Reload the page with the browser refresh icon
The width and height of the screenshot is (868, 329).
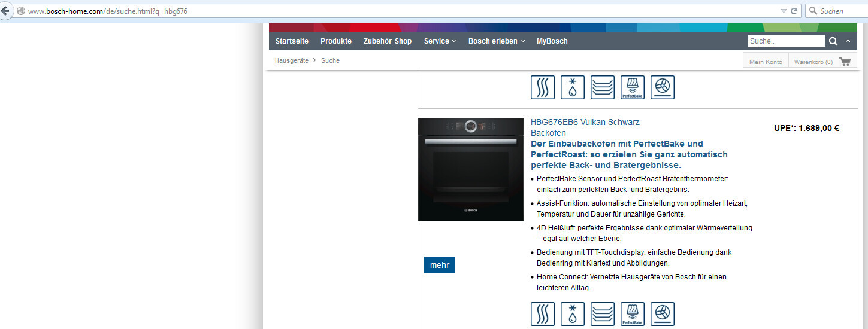click(794, 11)
